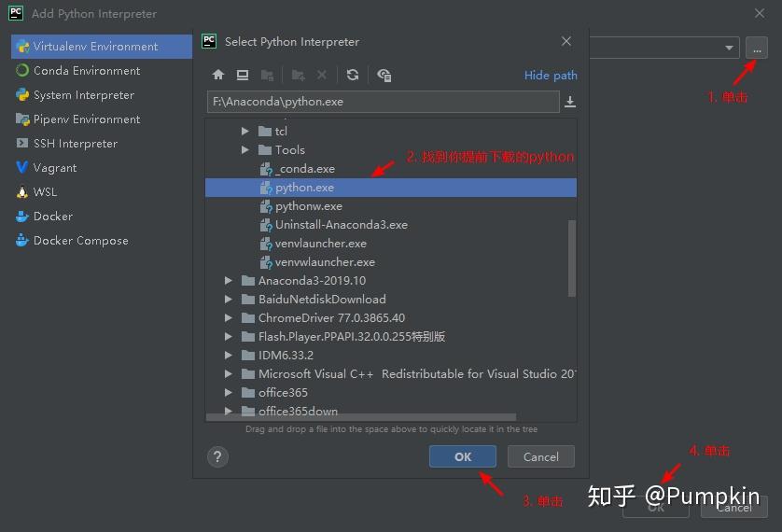Open help question mark button
The image size is (782, 532).
(x=217, y=456)
